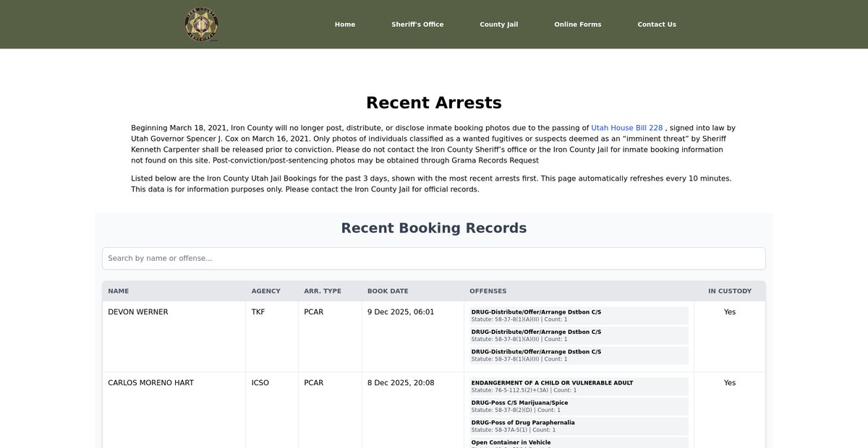The width and height of the screenshot is (868, 448).
Task: Open the Contact Us page
Action: [x=657, y=25]
